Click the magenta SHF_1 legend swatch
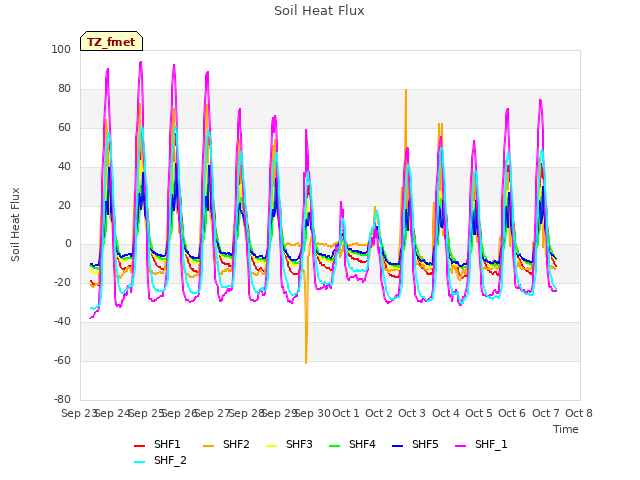 pyautogui.click(x=460, y=446)
